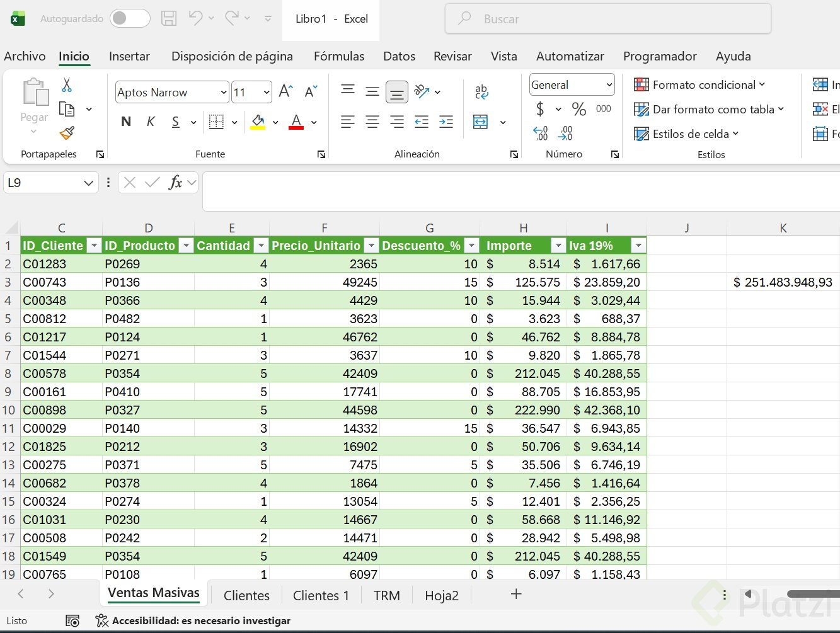Open the Fórmulas ribbon tab
This screenshot has width=840, height=633.
click(339, 56)
